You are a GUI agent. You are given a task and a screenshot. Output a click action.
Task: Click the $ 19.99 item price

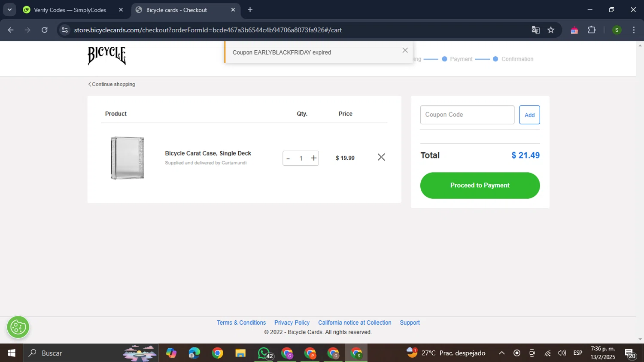point(345,158)
